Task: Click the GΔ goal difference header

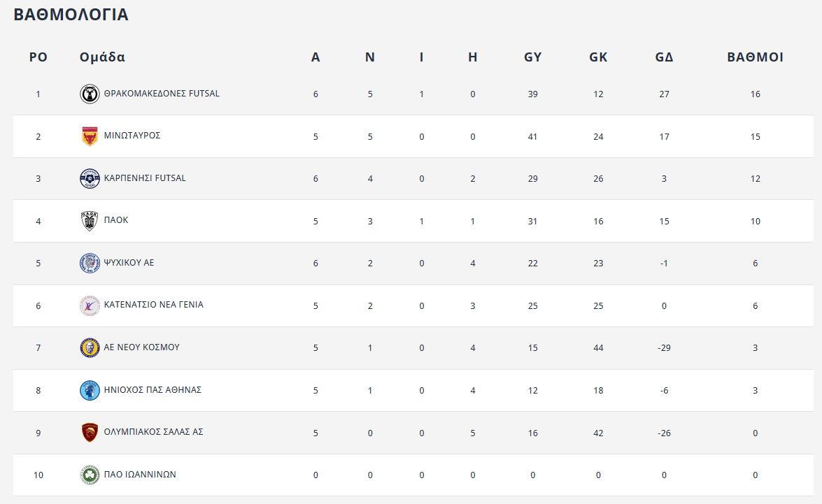Action: coord(664,57)
